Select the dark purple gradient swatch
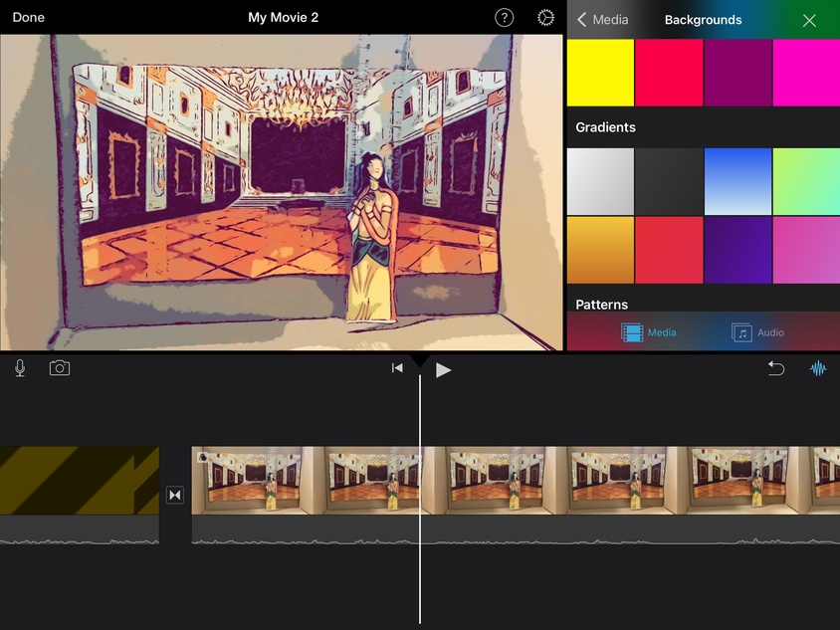Image resolution: width=840 pixels, height=630 pixels. coord(737,250)
